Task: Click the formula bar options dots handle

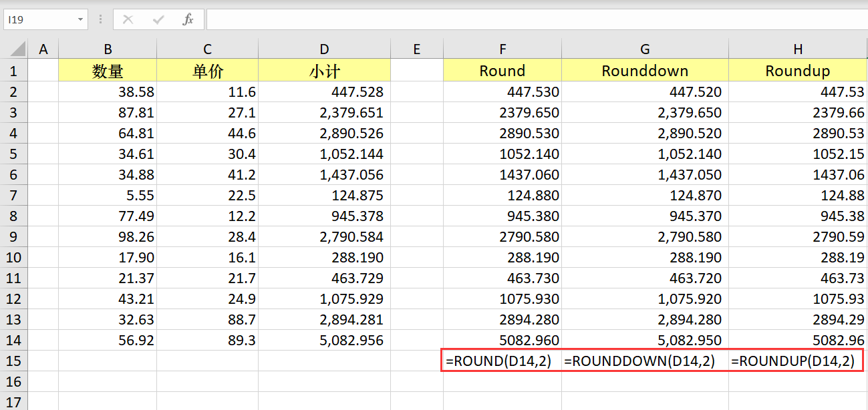Action: click(100, 19)
